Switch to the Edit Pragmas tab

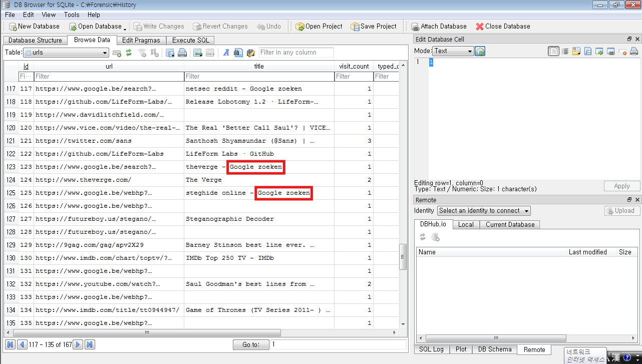(x=141, y=40)
